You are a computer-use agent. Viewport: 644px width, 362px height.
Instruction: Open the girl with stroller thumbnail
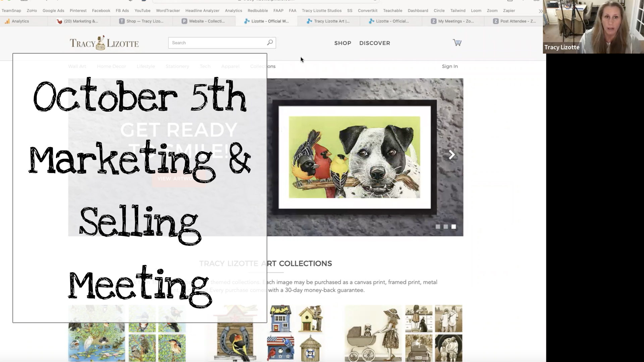(373, 333)
